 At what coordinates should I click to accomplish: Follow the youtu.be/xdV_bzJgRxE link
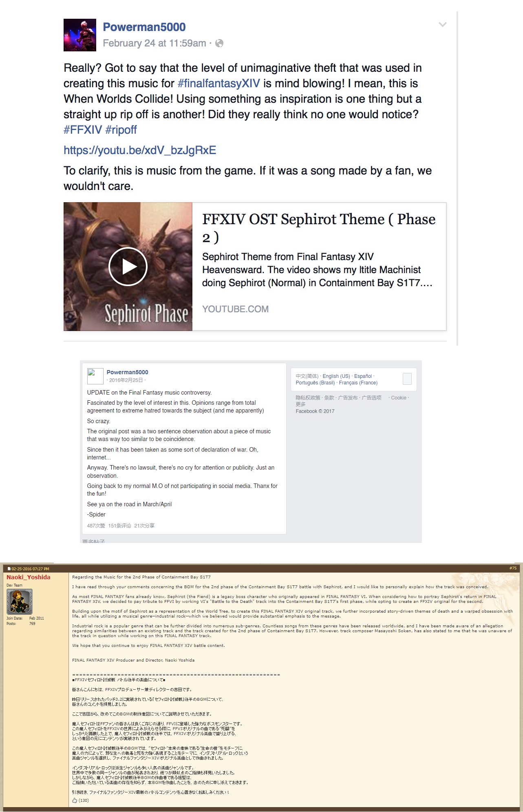140,150
